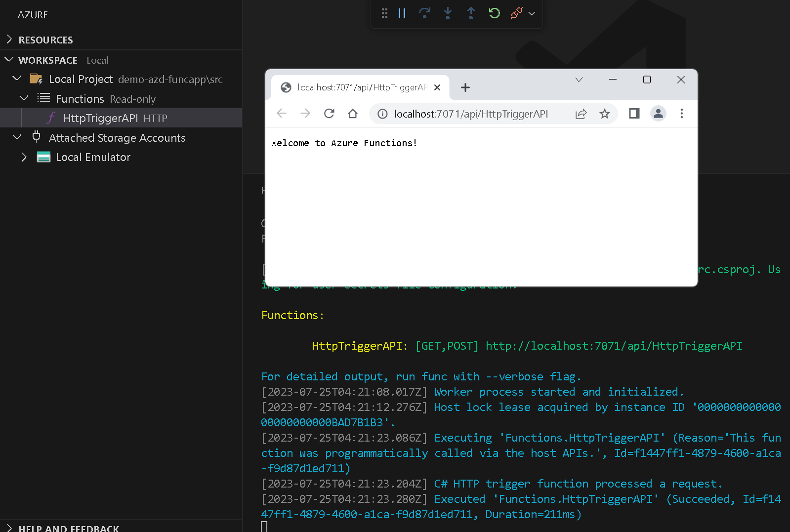Image resolution: width=790 pixels, height=532 pixels.
Task: Click the 'Functions:' terminal heading
Action: pyautogui.click(x=292, y=316)
